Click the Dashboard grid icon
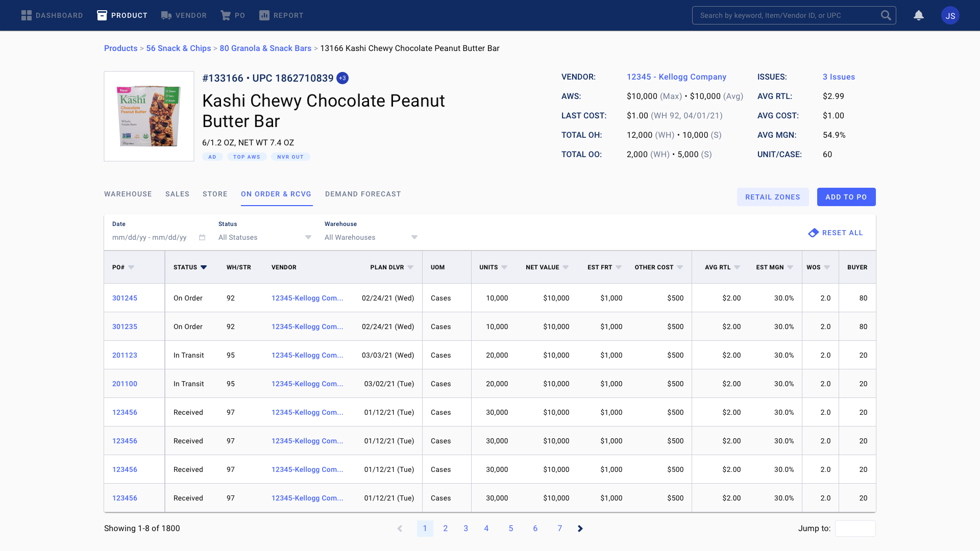The width and height of the screenshot is (980, 551). click(x=27, y=15)
